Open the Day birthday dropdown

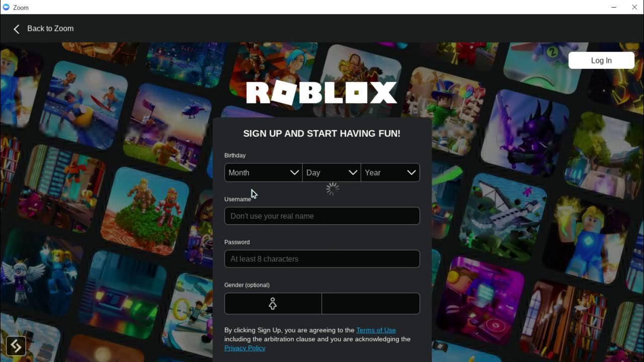coord(332,172)
